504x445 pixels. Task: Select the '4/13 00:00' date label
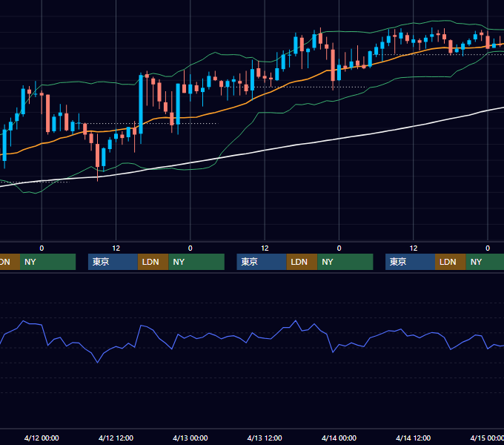(x=190, y=438)
